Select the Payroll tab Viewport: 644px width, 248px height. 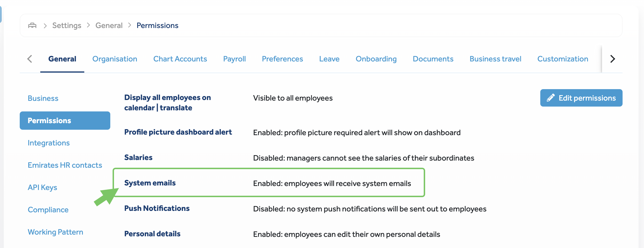coord(234,59)
